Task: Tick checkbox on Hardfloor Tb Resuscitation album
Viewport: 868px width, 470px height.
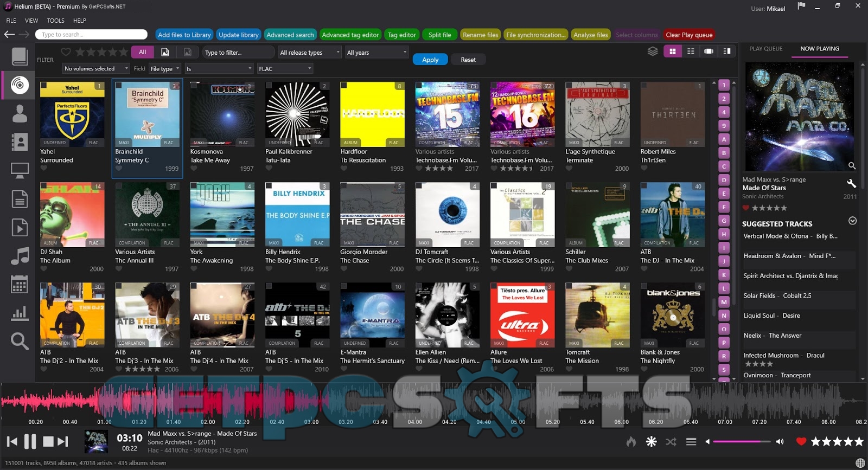Action: (x=343, y=85)
